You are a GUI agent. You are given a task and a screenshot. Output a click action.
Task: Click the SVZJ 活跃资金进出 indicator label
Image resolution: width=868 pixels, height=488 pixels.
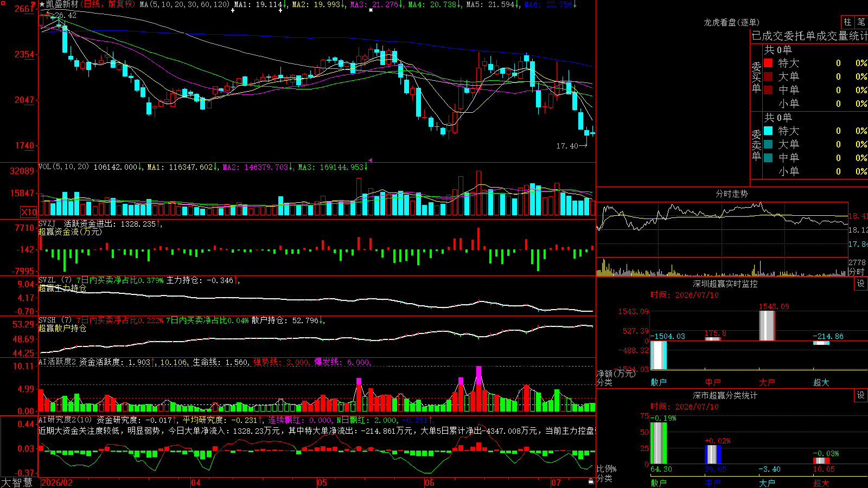(78, 224)
